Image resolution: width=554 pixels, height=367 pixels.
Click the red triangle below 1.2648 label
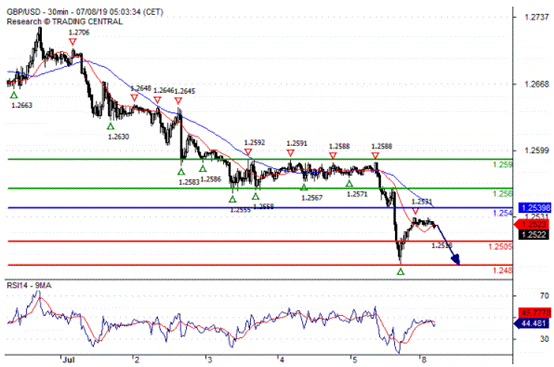coord(134,98)
